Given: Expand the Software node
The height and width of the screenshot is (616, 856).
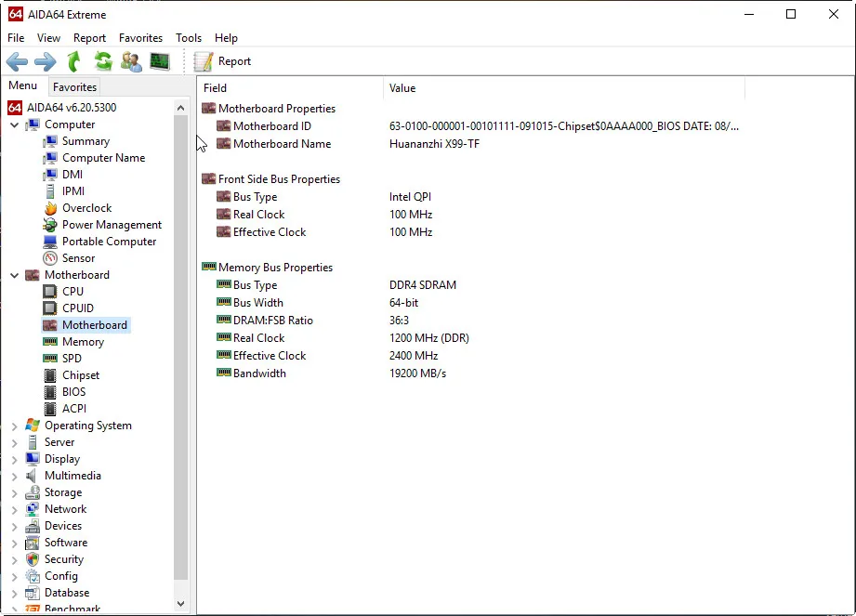Looking at the screenshot, I should coord(15,544).
